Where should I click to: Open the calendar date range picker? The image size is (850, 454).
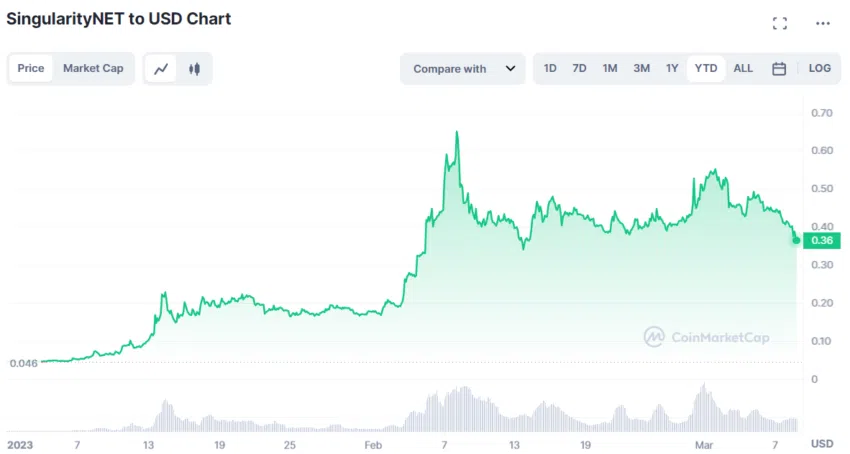(779, 69)
